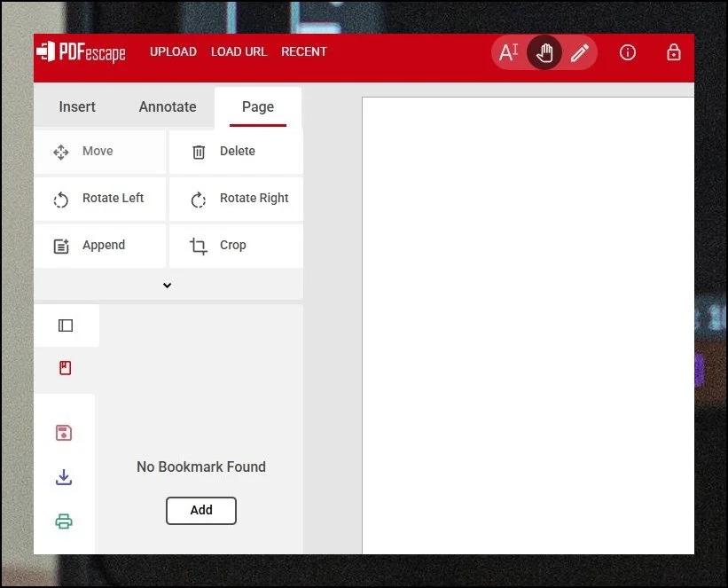728x588 pixels.
Task: Switch to the Insert tab
Action: (77, 106)
